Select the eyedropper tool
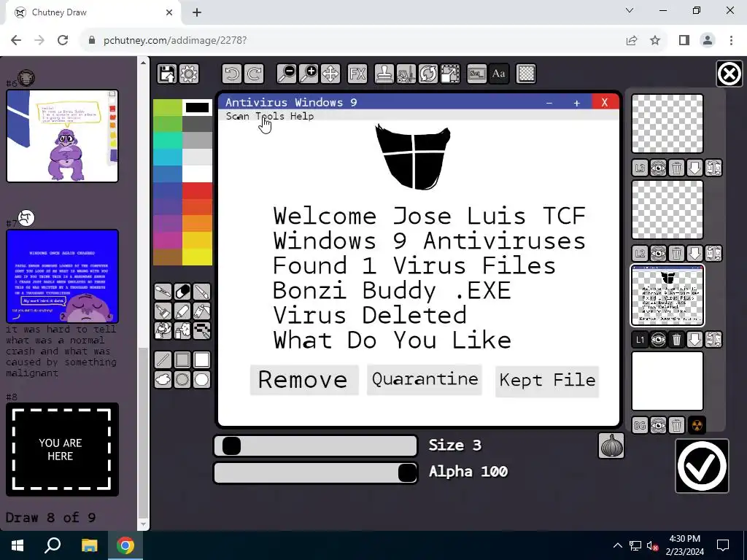 pyautogui.click(x=163, y=291)
